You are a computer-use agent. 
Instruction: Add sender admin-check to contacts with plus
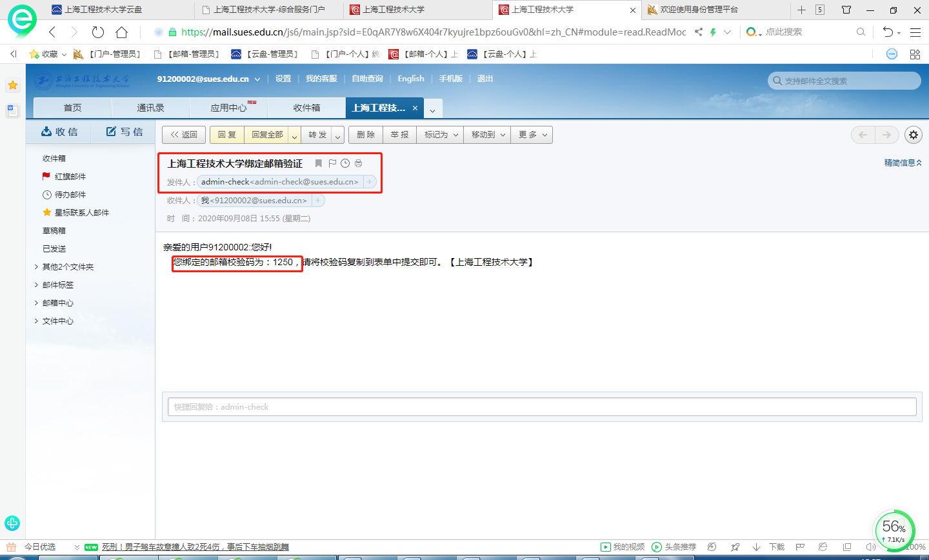370,182
